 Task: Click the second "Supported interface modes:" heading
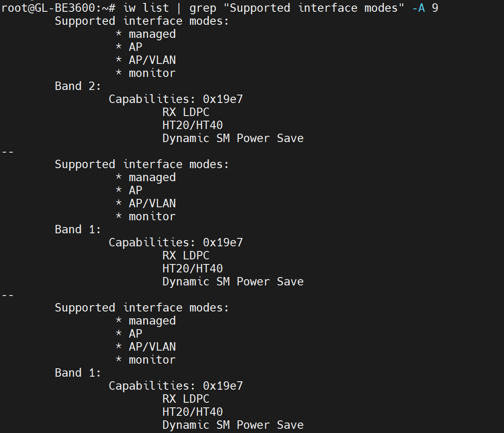click(x=142, y=164)
